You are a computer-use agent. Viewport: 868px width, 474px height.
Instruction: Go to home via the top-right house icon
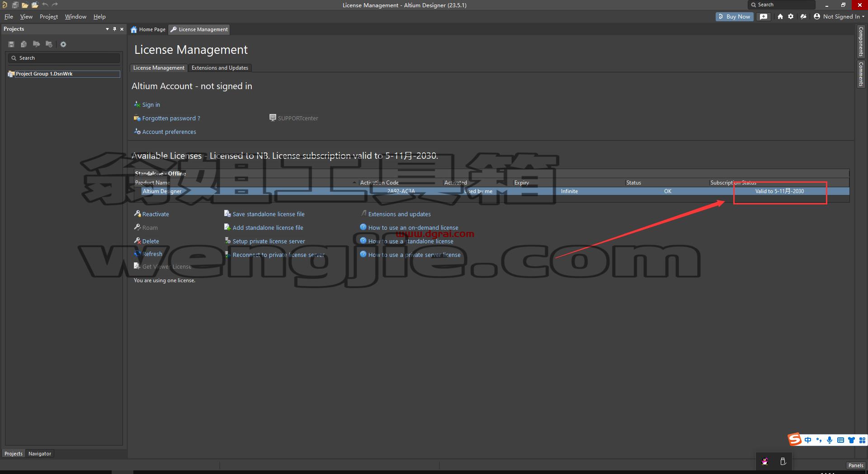780,16
